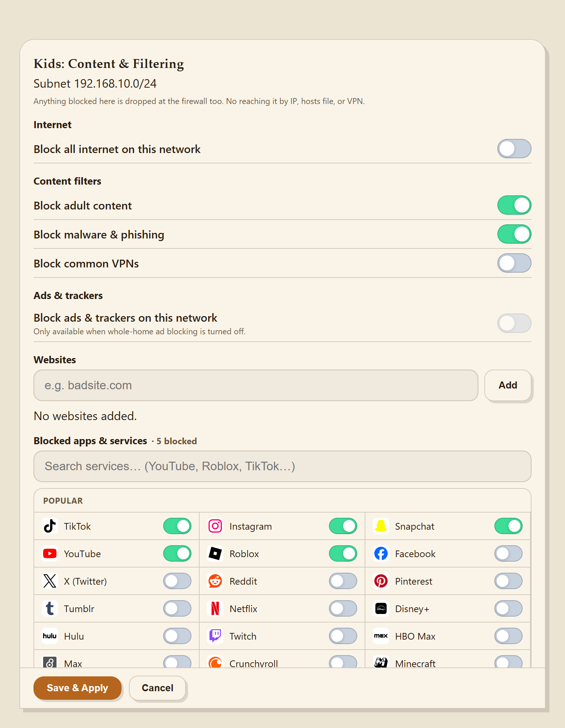This screenshot has width=565, height=728.
Task: Unblock Instagram with its toggle
Action: pos(343,526)
